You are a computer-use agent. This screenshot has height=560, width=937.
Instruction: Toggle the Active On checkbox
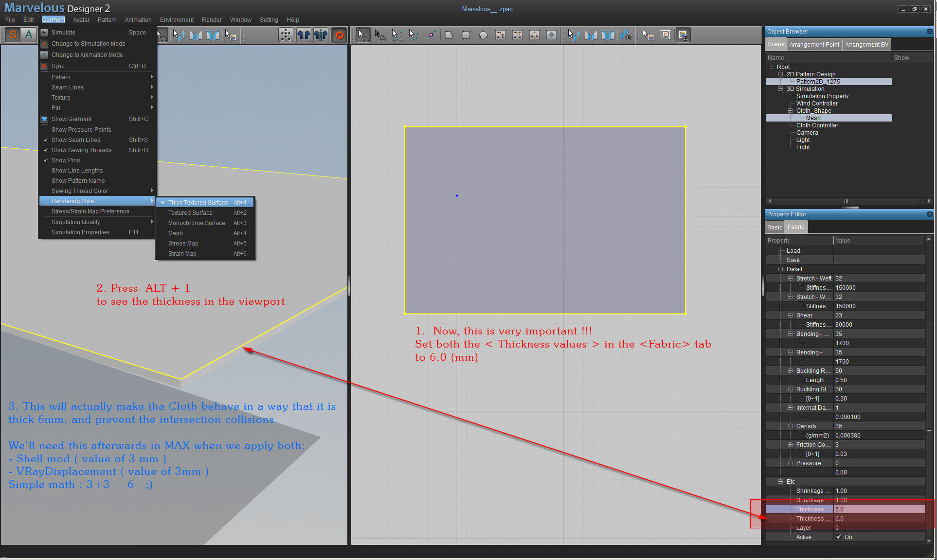(x=839, y=537)
